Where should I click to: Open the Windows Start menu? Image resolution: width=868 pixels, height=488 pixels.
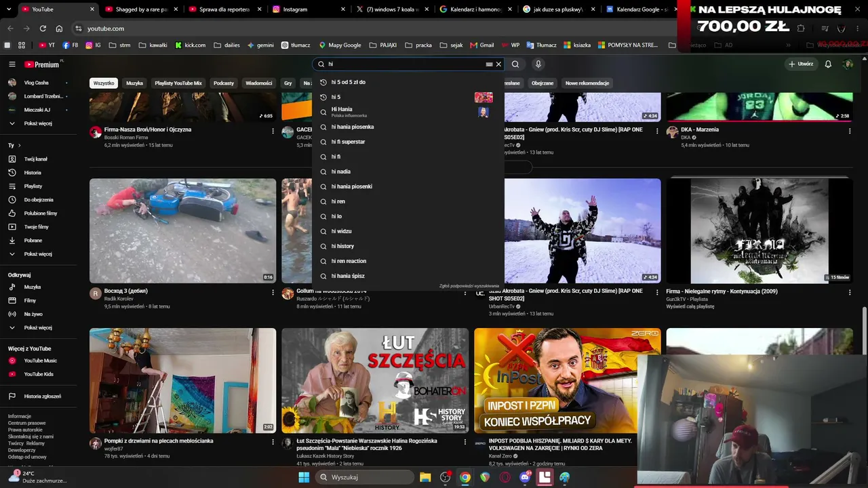[x=304, y=477]
